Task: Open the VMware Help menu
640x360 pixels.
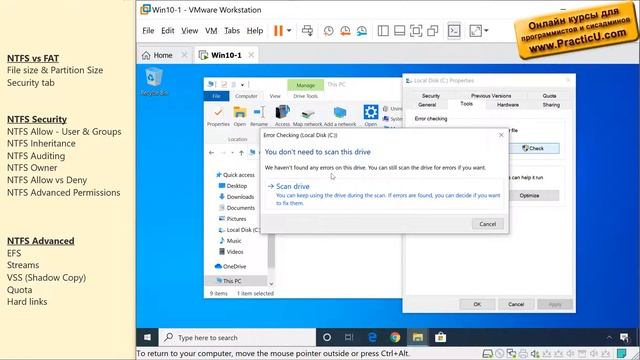Action: tap(255, 31)
